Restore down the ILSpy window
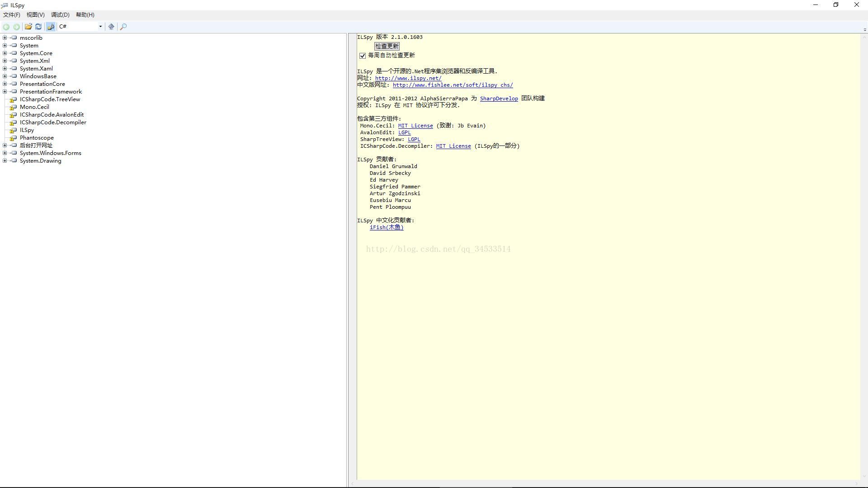This screenshot has width=868, height=488. (x=836, y=5)
